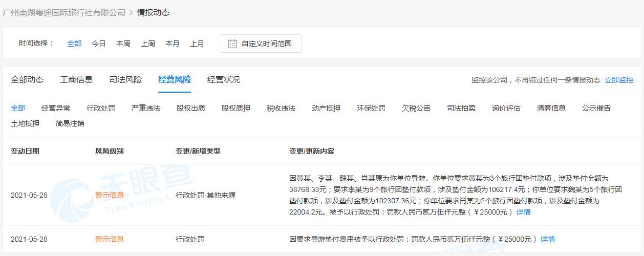Click the 行政处罚-其他来源 type cell

coord(206,195)
